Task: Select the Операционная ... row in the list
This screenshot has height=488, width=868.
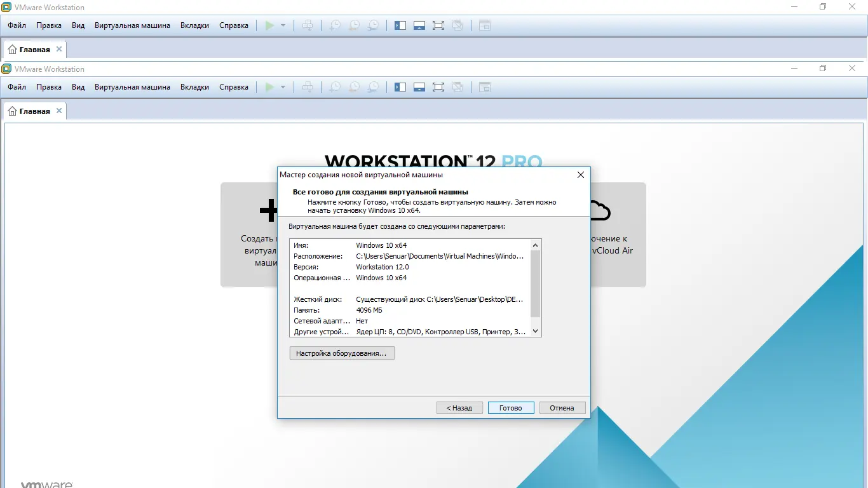Action: coord(410,278)
